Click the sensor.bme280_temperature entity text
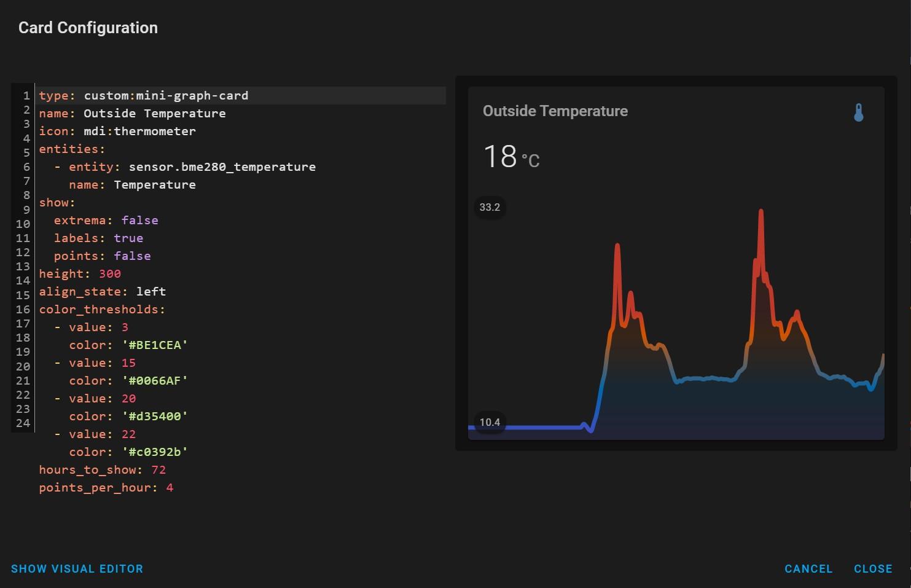The image size is (911, 588). (x=222, y=167)
